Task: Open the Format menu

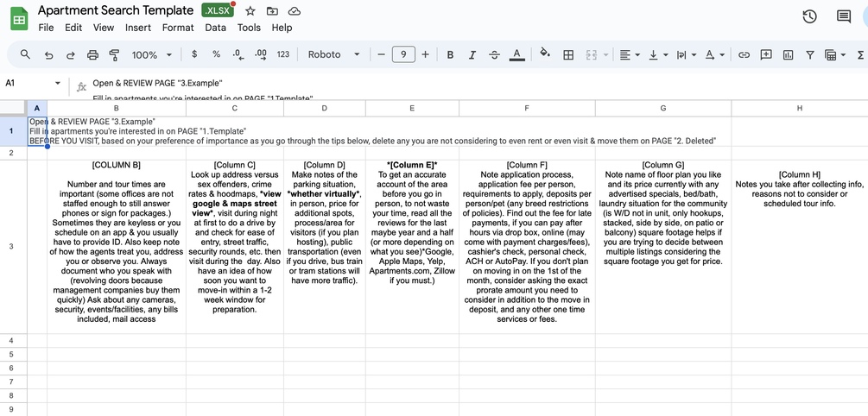Action: (178, 28)
